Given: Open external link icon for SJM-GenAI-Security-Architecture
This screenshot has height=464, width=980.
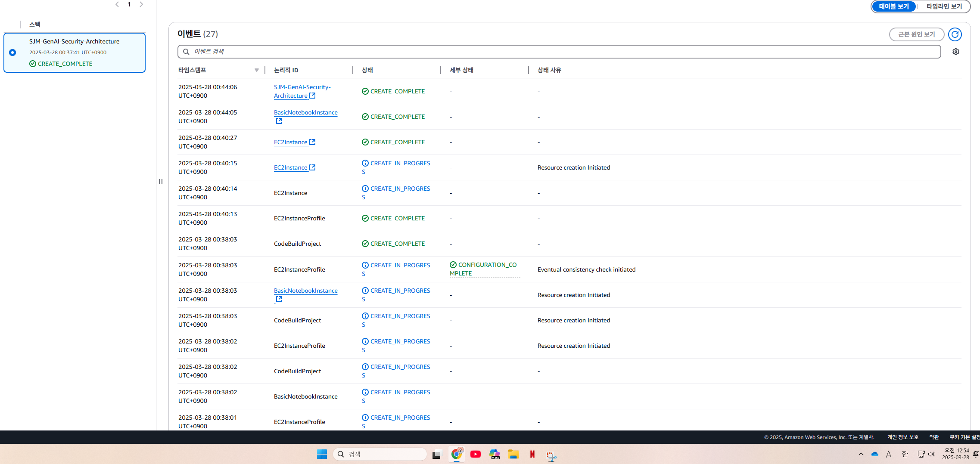Looking at the screenshot, I should click(x=312, y=96).
